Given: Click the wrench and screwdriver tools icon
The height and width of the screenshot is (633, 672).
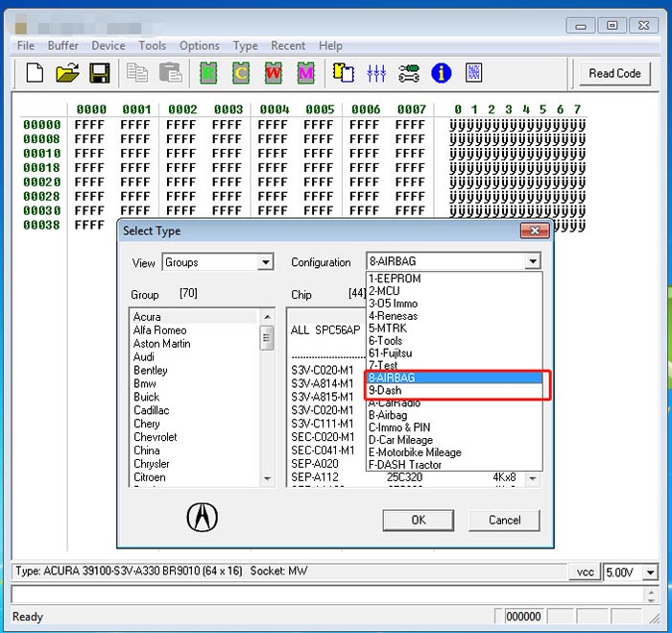Looking at the screenshot, I should (x=409, y=73).
